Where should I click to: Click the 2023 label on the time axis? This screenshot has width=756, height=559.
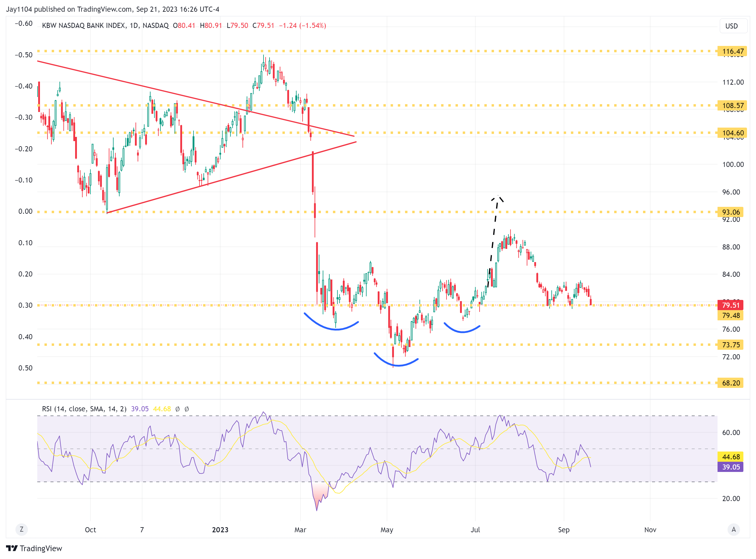[220, 530]
